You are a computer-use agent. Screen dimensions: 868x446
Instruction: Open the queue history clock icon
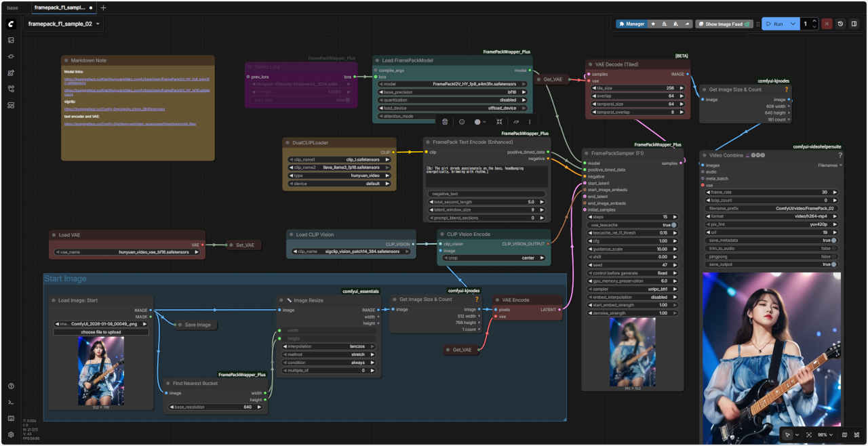coord(840,24)
